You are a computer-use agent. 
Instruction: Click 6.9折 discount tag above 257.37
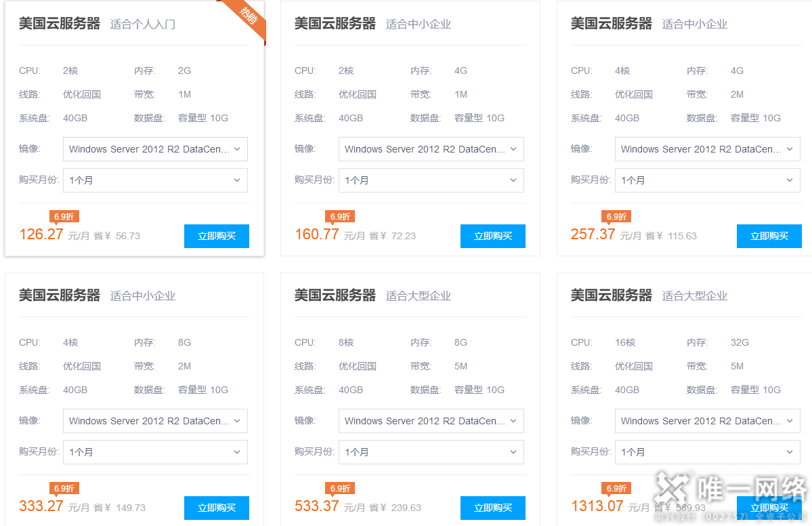click(x=616, y=217)
